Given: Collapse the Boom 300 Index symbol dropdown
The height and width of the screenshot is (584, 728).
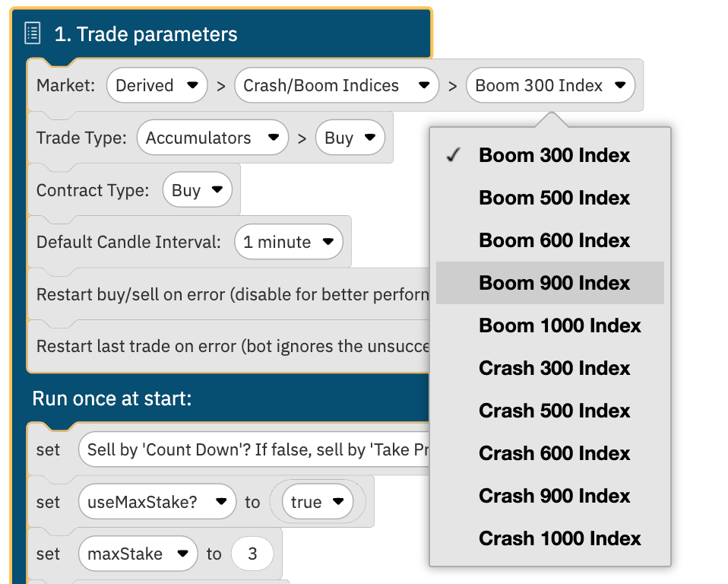Looking at the screenshot, I should pos(550,85).
